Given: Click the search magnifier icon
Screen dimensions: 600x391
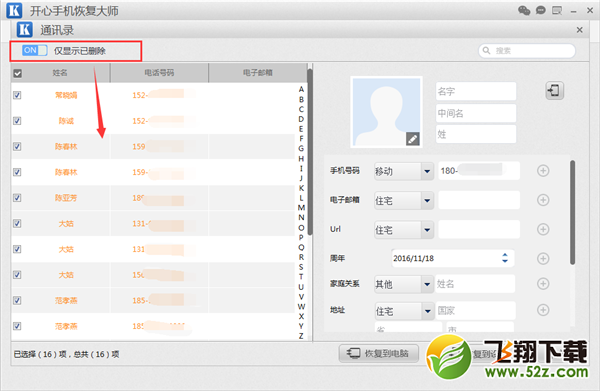Looking at the screenshot, I should (x=486, y=51).
